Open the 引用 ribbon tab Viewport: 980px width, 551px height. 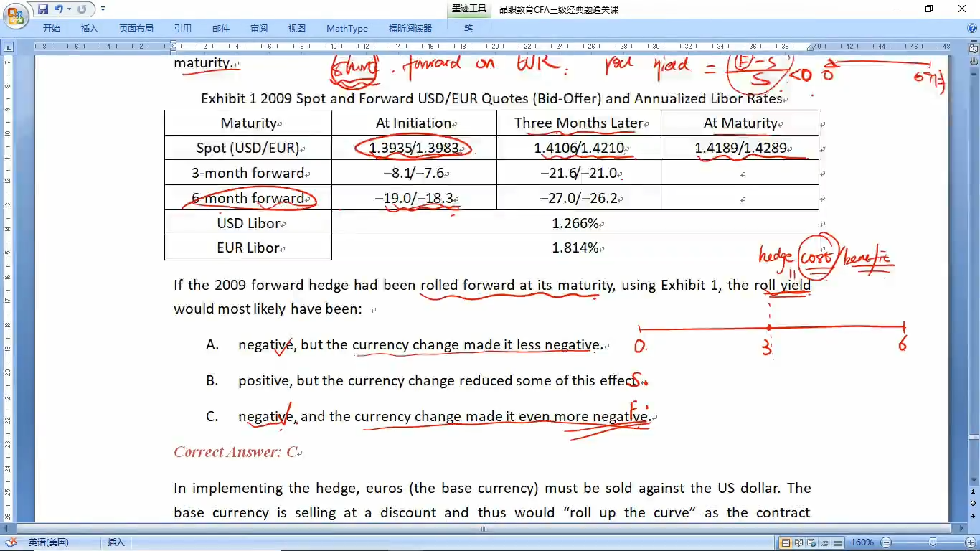coord(183,28)
